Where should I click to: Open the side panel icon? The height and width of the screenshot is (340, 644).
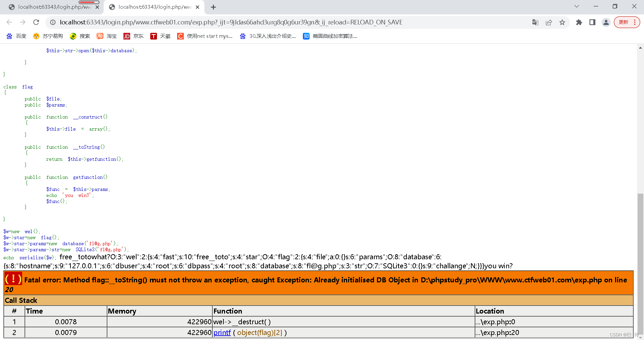click(x=592, y=22)
